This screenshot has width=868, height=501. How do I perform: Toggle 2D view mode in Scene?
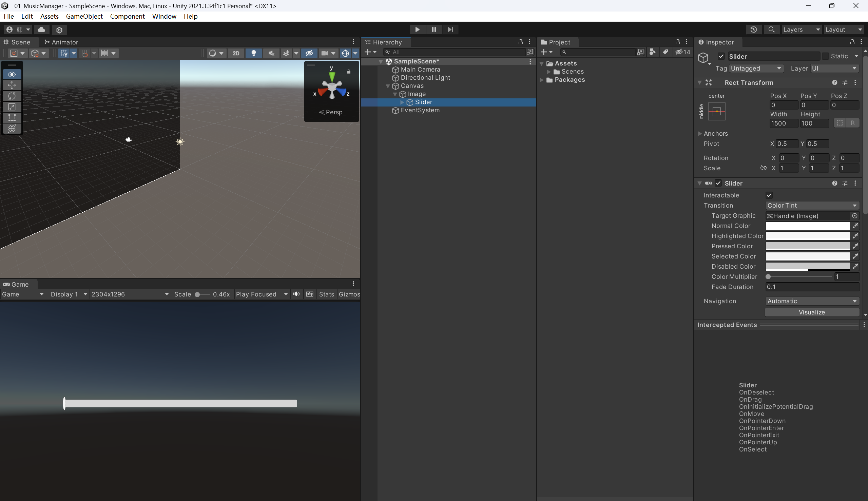click(x=236, y=53)
